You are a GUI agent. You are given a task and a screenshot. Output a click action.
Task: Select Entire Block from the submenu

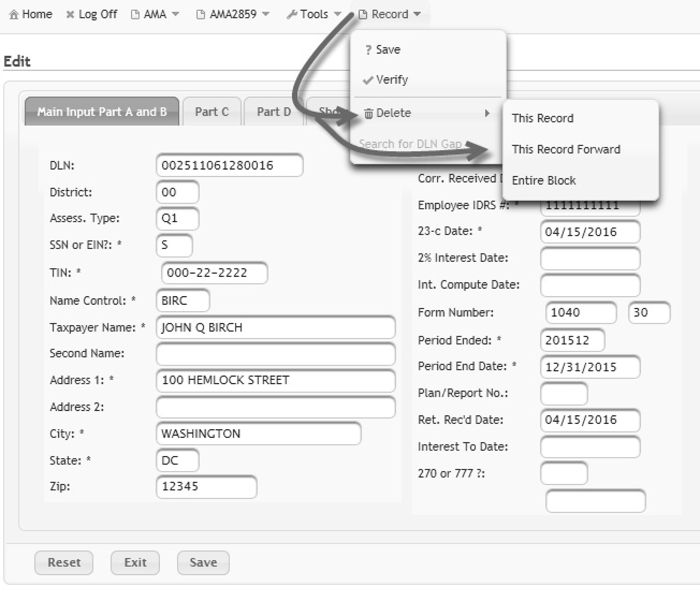tap(543, 180)
